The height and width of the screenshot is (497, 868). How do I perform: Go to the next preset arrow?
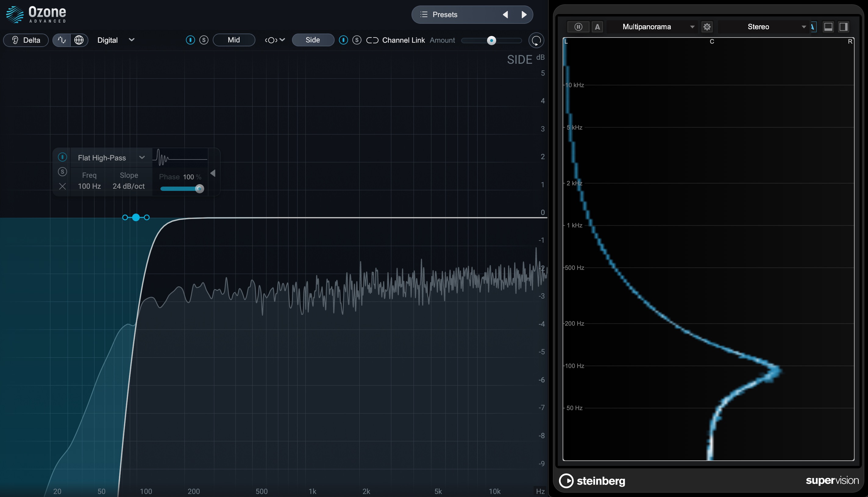[x=524, y=15]
